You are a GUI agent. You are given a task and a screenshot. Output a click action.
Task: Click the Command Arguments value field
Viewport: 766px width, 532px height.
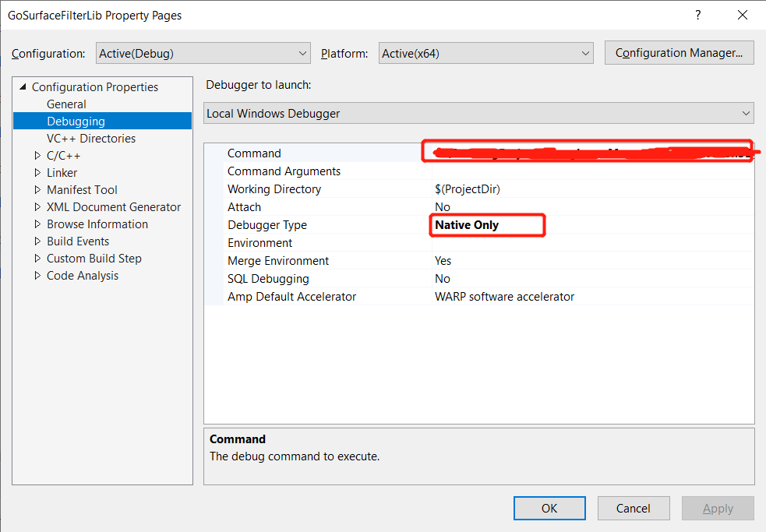point(592,171)
